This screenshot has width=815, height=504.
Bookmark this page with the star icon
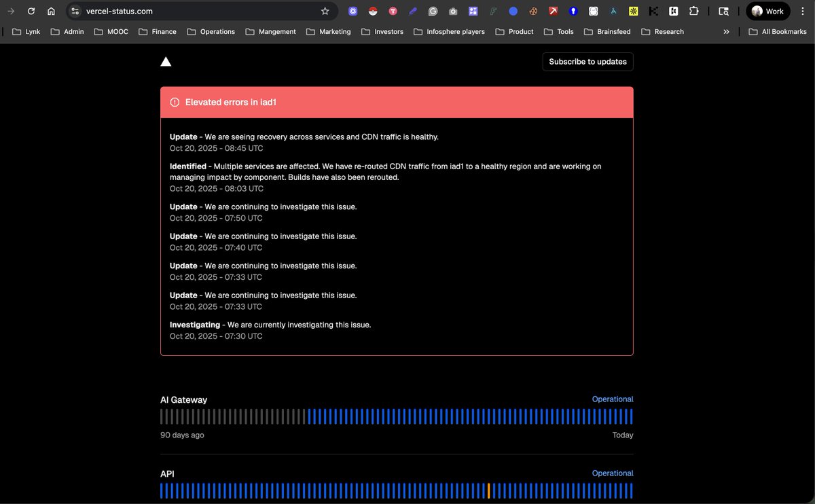point(325,12)
